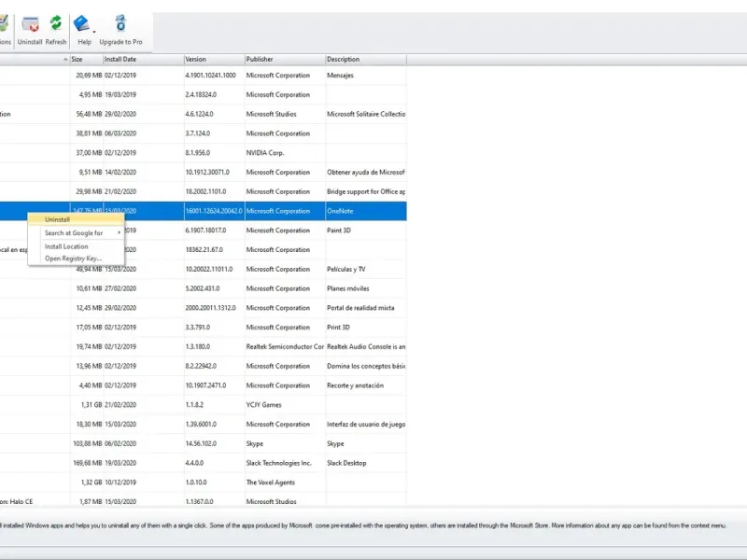Select the YCJY Games publisher row
This screenshot has height=560, width=747.
click(x=264, y=405)
